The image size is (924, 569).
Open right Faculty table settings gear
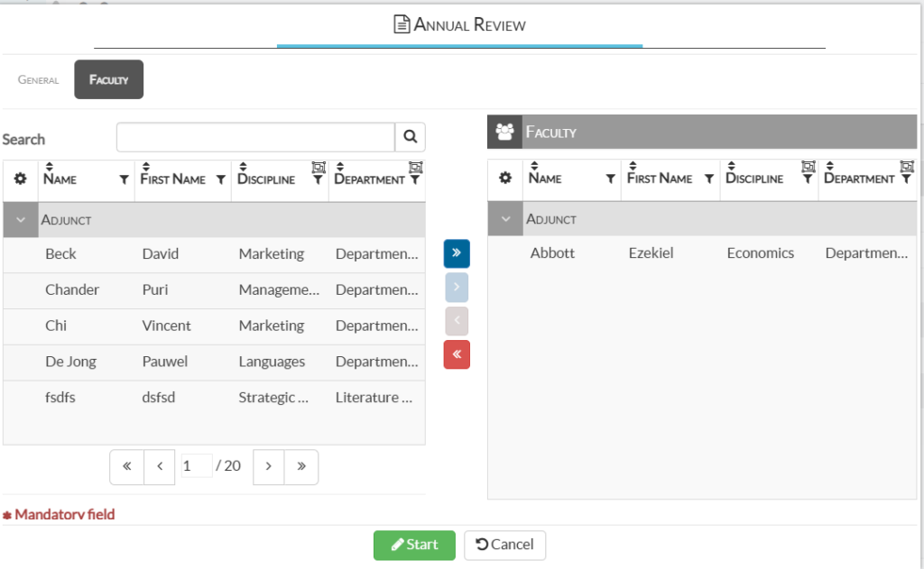coord(505,179)
